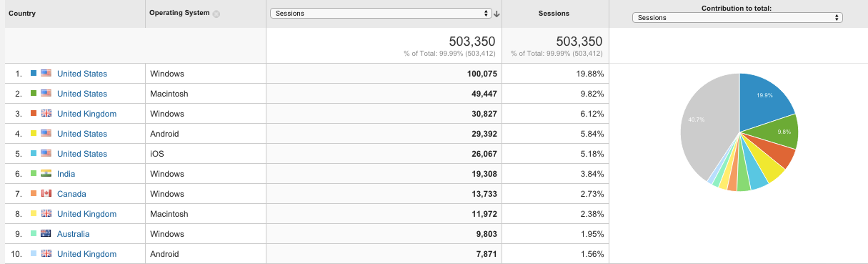Click UK flag in row 3
This screenshot has width=868, height=264.
46,114
